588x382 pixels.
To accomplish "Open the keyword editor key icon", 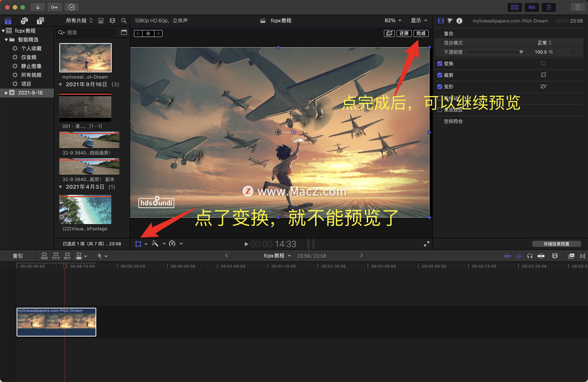I will click(x=55, y=7).
